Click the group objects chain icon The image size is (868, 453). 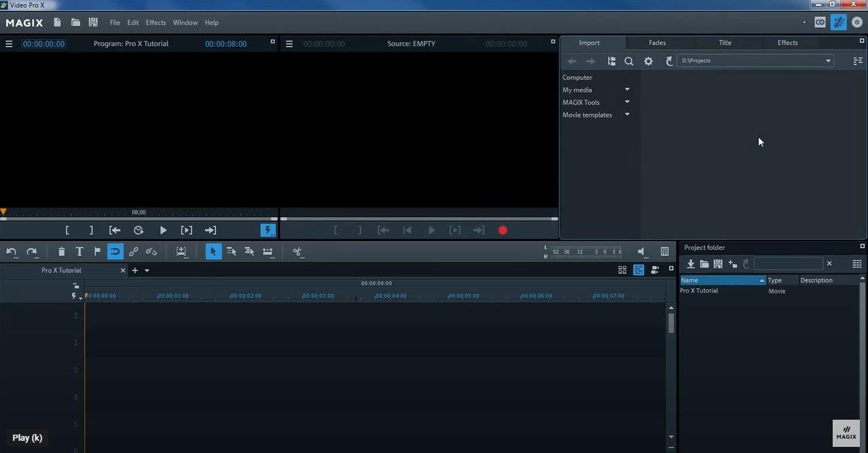[133, 251]
